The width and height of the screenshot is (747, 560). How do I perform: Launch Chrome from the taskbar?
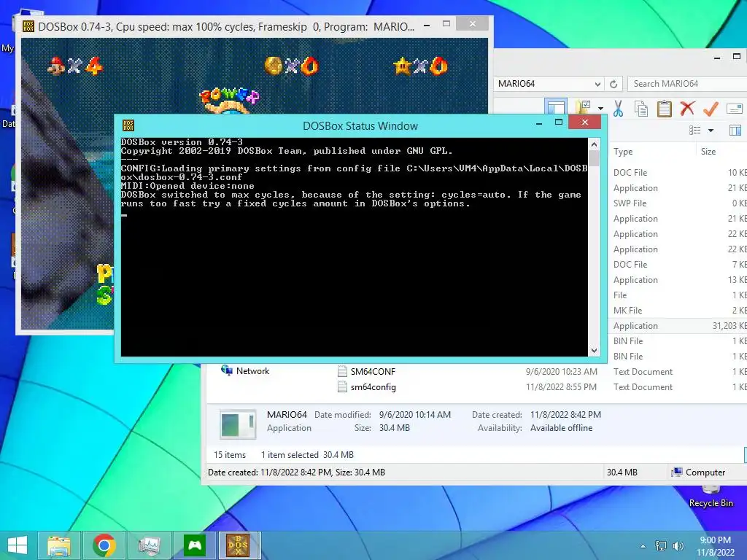[x=104, y=545]
